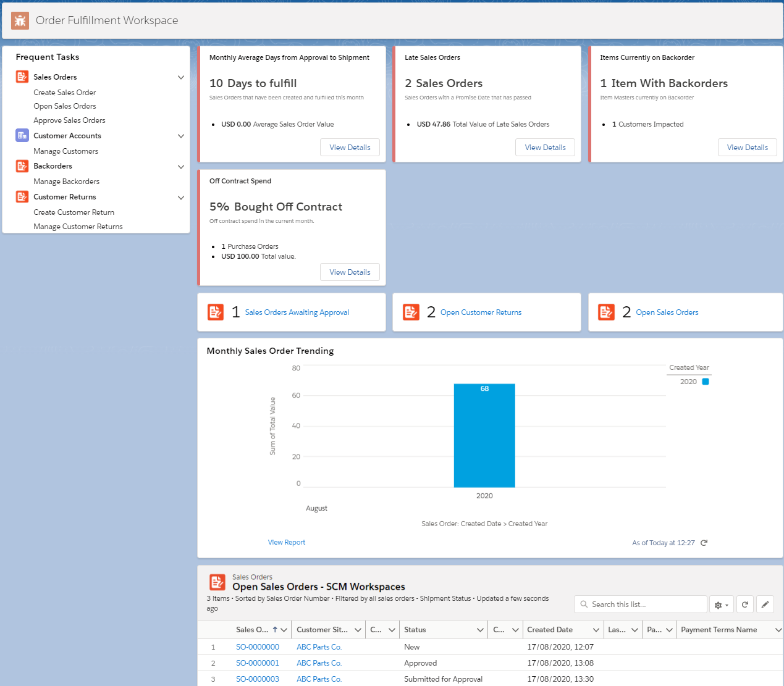
Task: Click the Search this list field
Action: (x=640, y=604)
